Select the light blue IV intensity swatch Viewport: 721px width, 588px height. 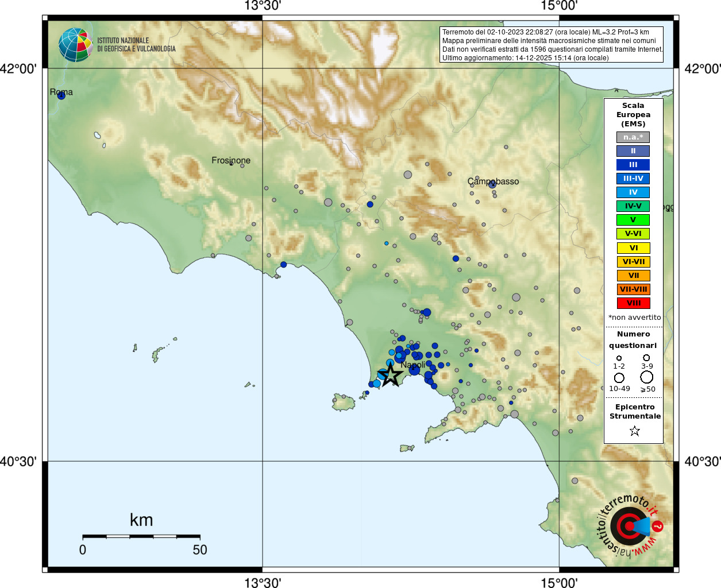tap(633, 192)
